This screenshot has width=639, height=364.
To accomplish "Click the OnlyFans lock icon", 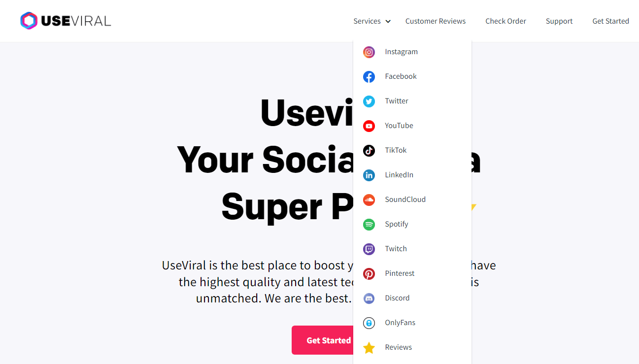I will click(x=369, y=323).
